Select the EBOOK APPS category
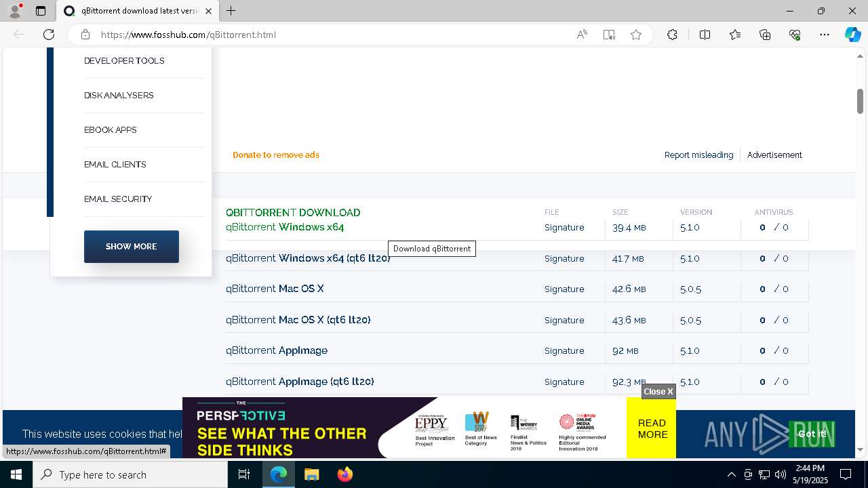This screenshot has width=868, height=488. pyautogui.click(x=111, y=130)
